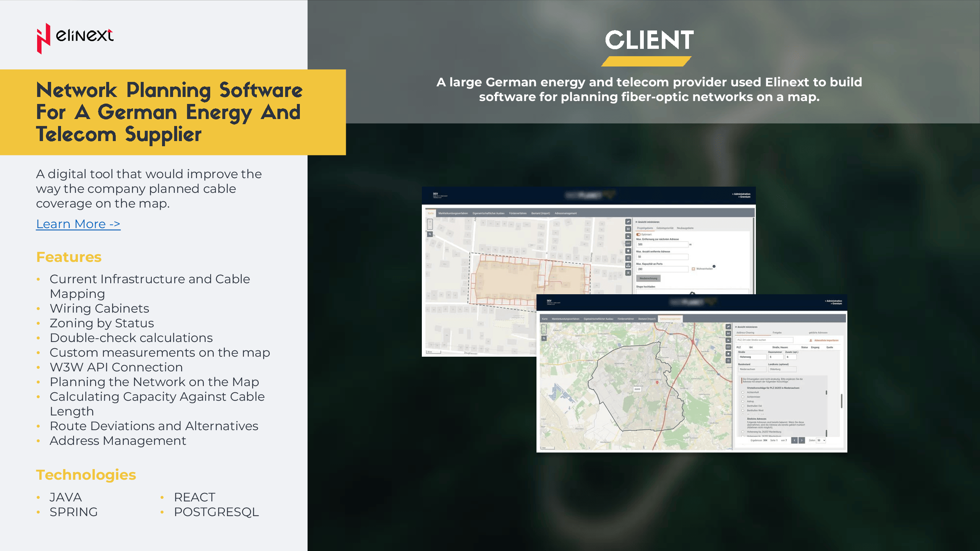980x551 pixels.
Task: Click the Learn More link
Action: pos(78,224)
